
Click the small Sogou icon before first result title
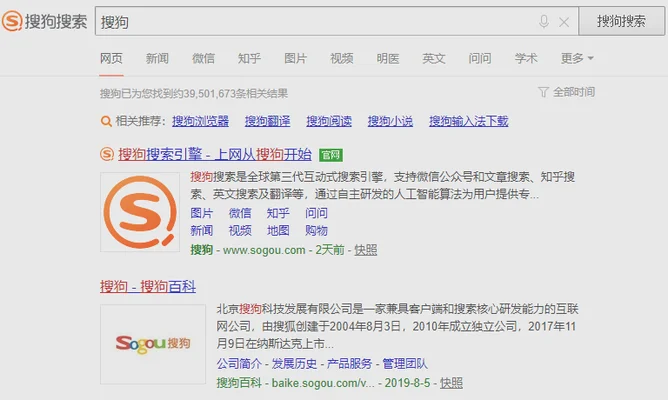point(107,154)
